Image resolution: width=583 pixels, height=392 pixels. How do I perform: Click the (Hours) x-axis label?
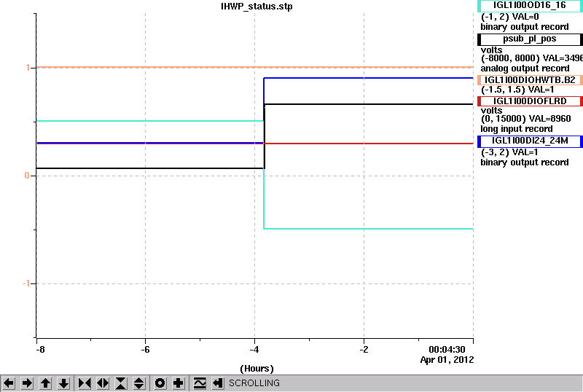tap(257, 369)
